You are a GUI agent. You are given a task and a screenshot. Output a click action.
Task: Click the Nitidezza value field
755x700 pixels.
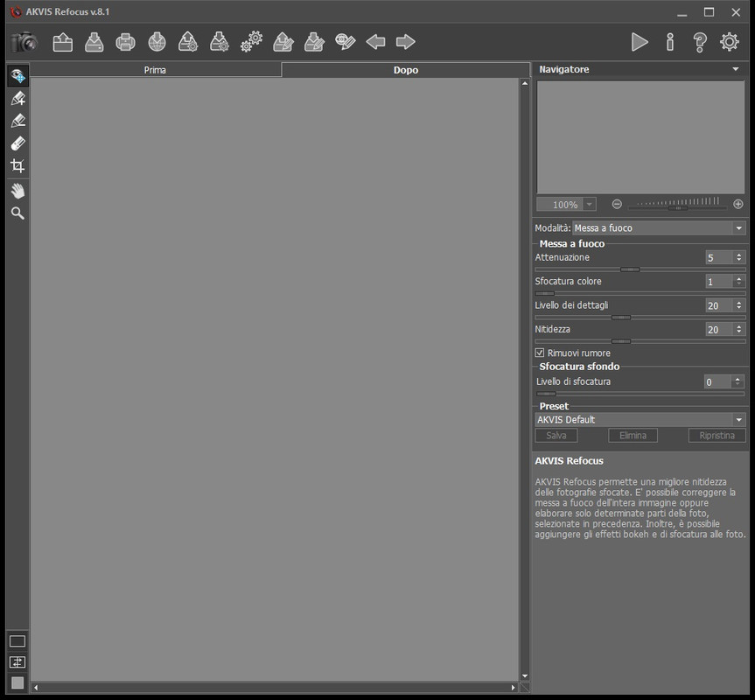click(x=718, y=329)
